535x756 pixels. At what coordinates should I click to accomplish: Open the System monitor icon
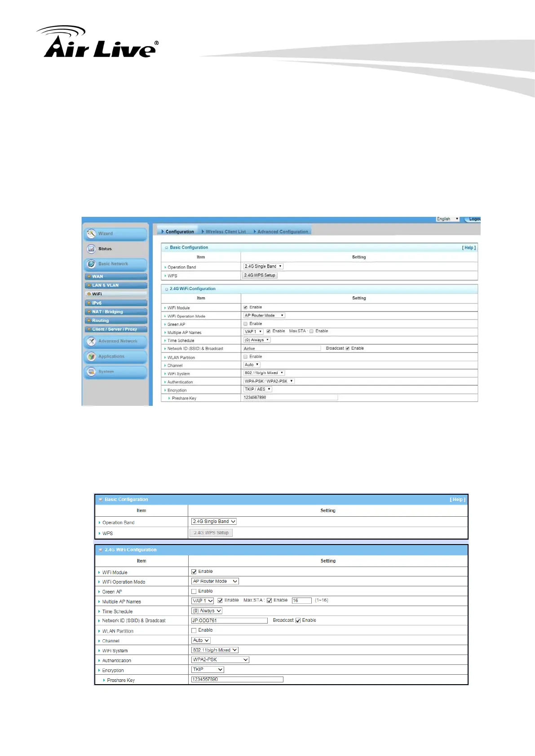(92, 372)
